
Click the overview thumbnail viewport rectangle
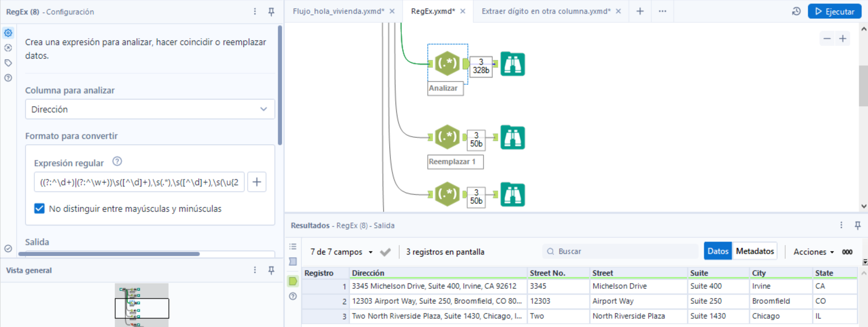click(142, 308)
